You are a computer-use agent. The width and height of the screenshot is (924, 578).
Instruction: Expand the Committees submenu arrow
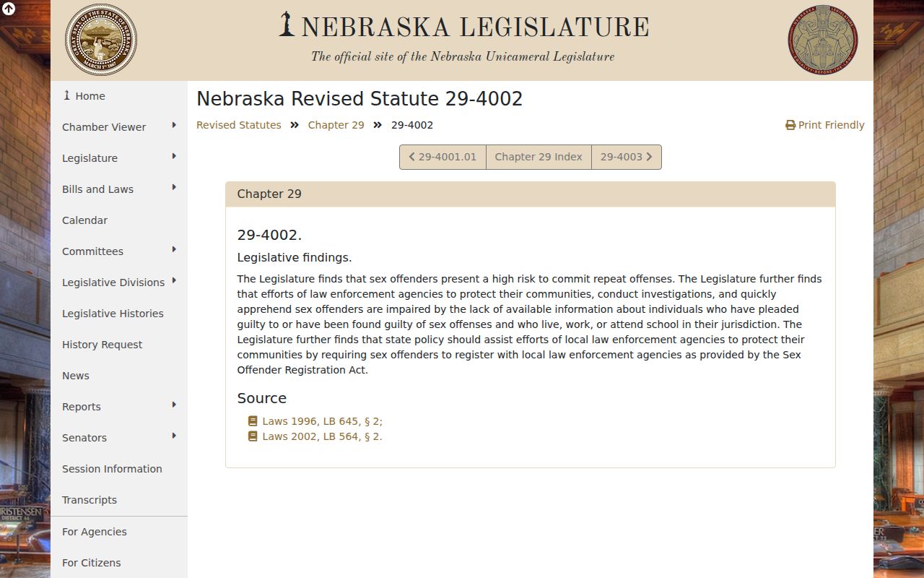tap(174, 250)
